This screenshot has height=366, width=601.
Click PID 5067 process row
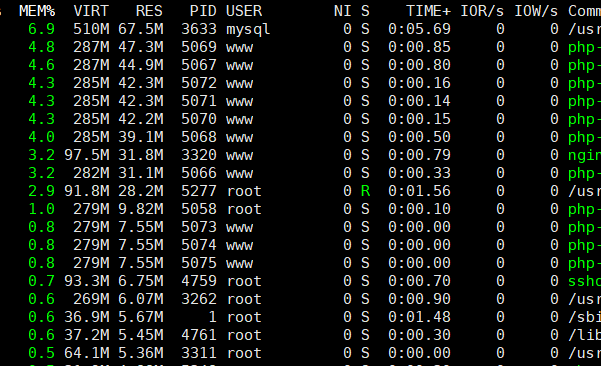pyautogui.click(x=199, y=65)
